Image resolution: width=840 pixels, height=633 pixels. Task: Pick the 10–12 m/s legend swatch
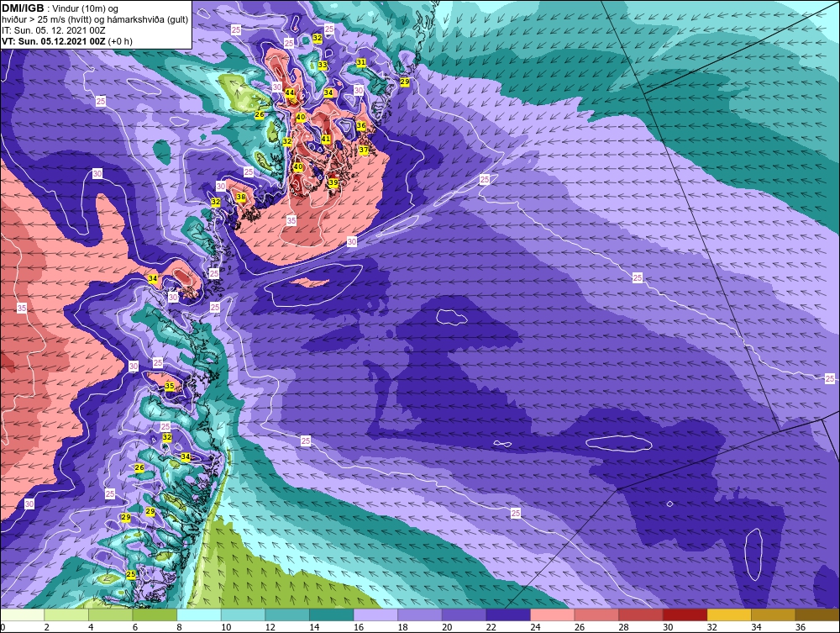click(244, 615)
